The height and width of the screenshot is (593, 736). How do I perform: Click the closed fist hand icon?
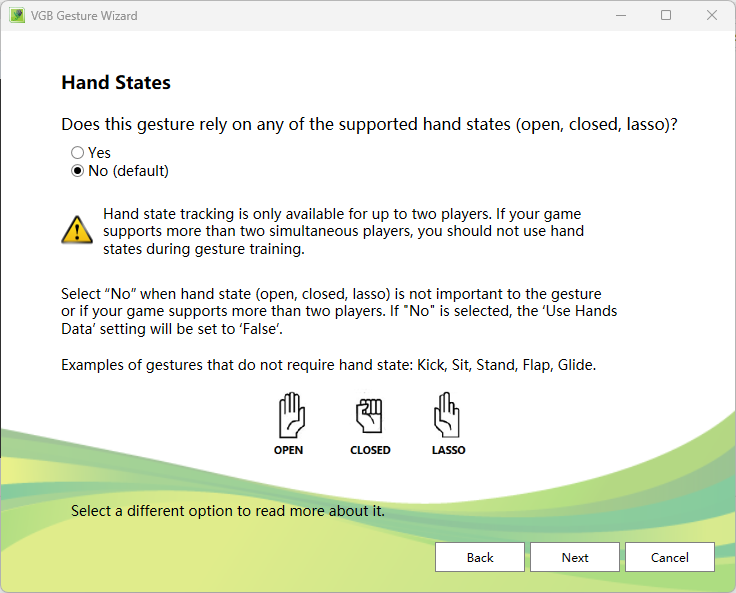(x=370, y=415)
